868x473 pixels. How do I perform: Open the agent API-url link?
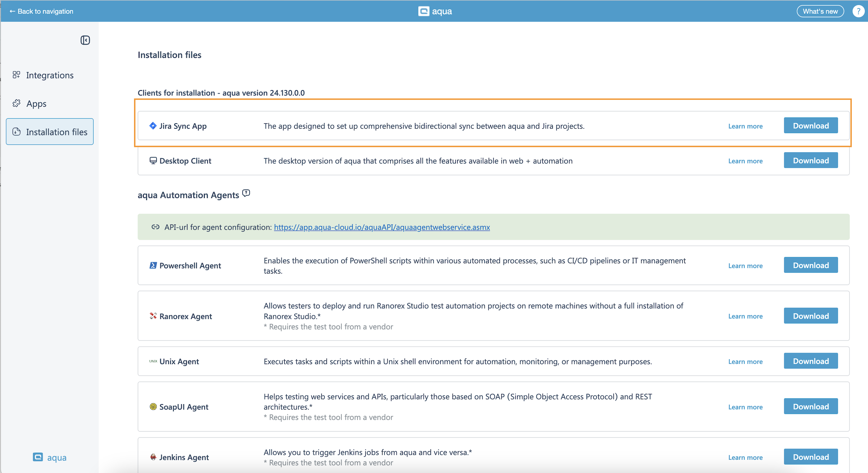click(382, 227)
